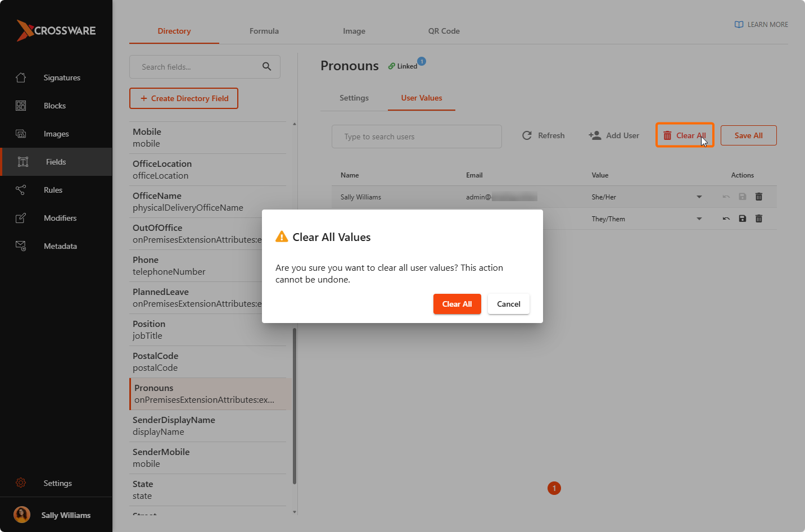Expand the They/Them value dropdown

[x=699, y=219]
